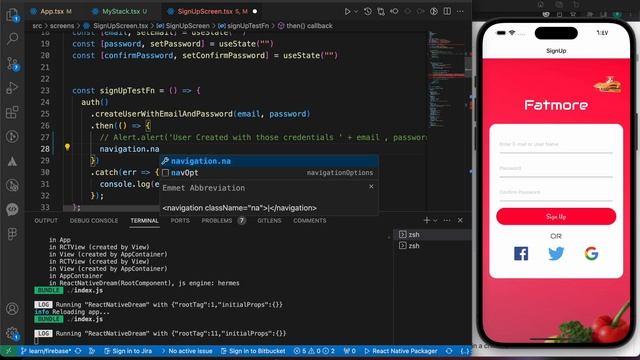Open the Source Control view
Viewport: 640px width, 360px height.
[x=12, y=64]
